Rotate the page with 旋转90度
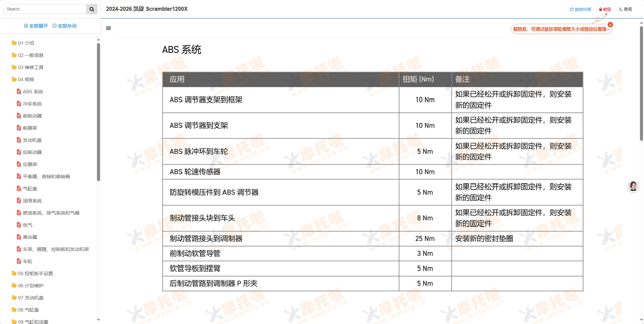Viewport: 644px width, 324px height. 580,9
